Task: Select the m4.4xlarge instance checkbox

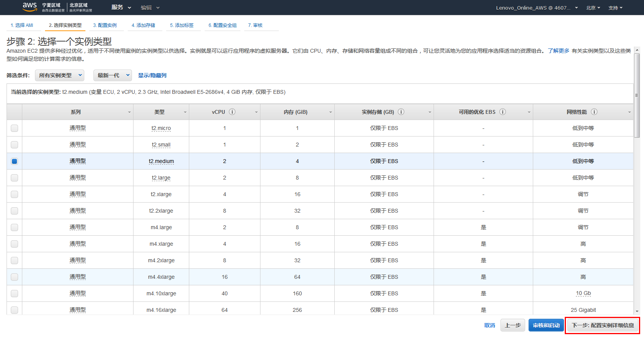Action: tap(14, 277)
